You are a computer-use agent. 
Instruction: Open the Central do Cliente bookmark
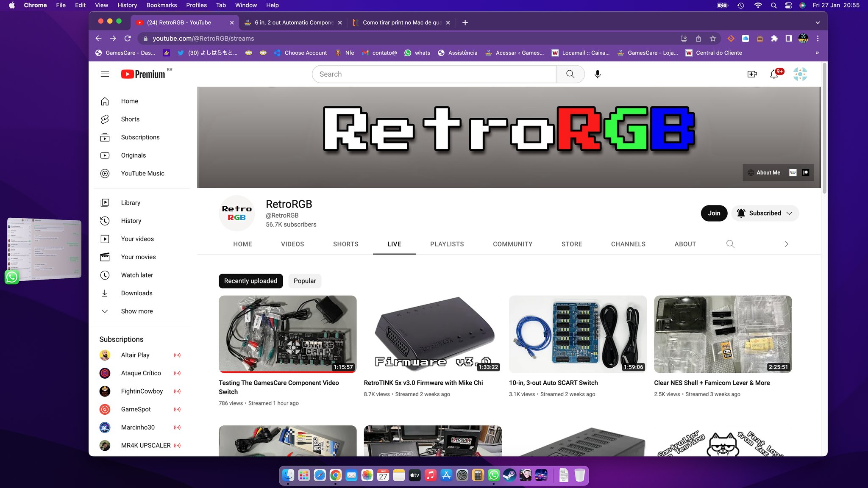tap(714, 53)
